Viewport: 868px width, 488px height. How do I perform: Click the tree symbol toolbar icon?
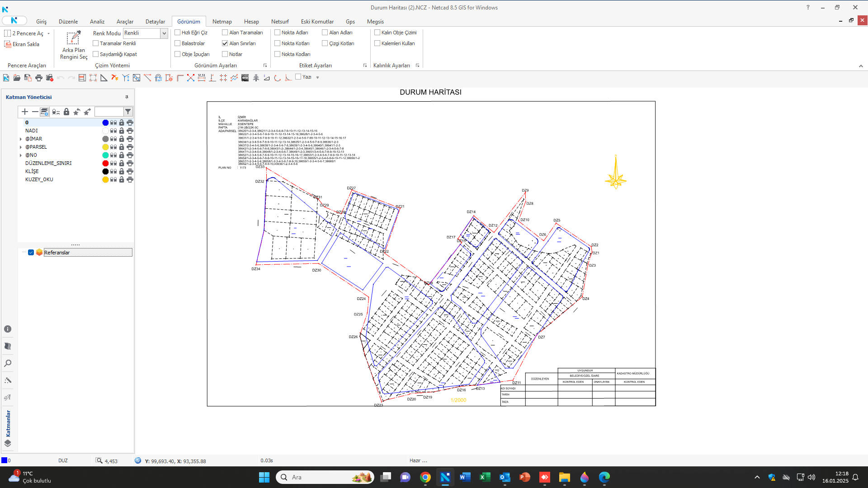coord(256,78)
